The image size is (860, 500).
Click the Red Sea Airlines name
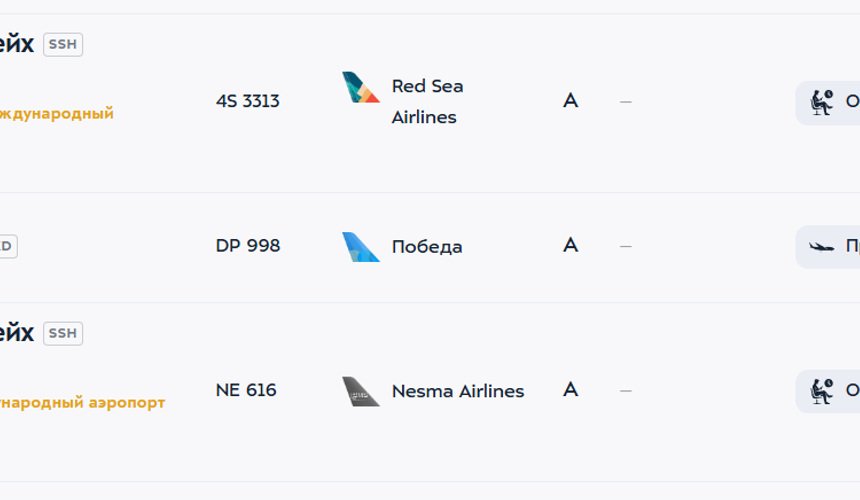427,101
